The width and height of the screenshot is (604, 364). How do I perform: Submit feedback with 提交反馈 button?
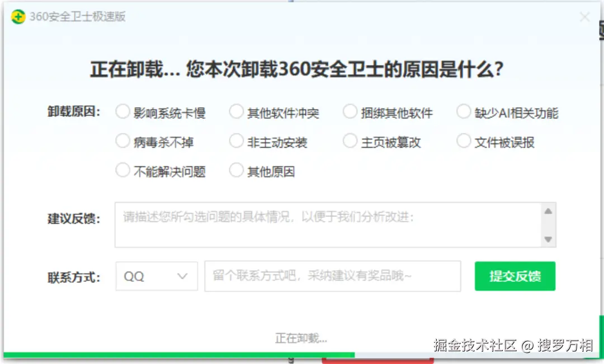tap(515, 276)
